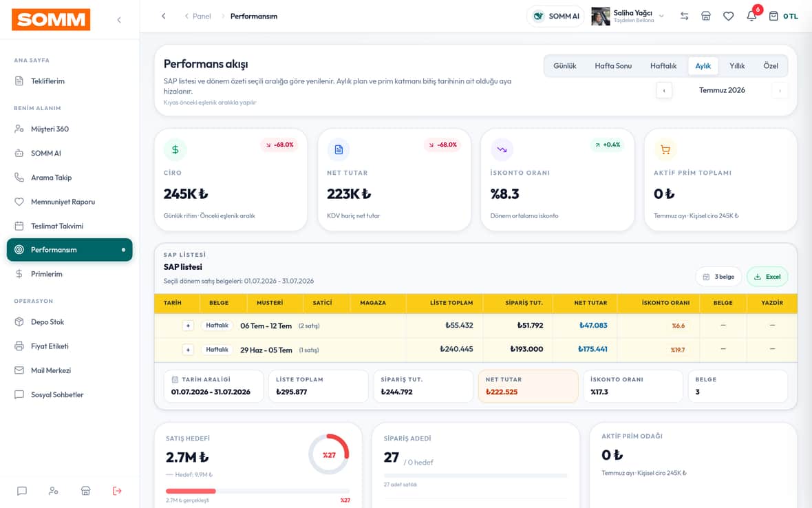Collapse the sidebar with the chevron
Image resolution: width=812 pixels, height=508 pixels.
coord(119,20)
